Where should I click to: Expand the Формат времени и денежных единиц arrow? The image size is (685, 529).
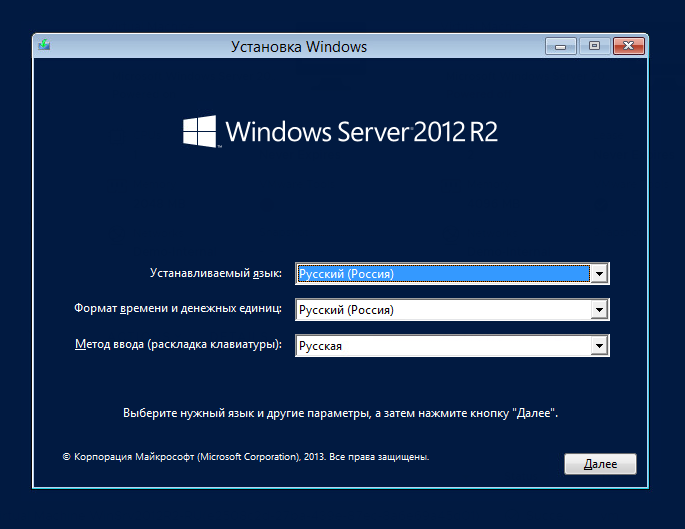coord(599,310)
